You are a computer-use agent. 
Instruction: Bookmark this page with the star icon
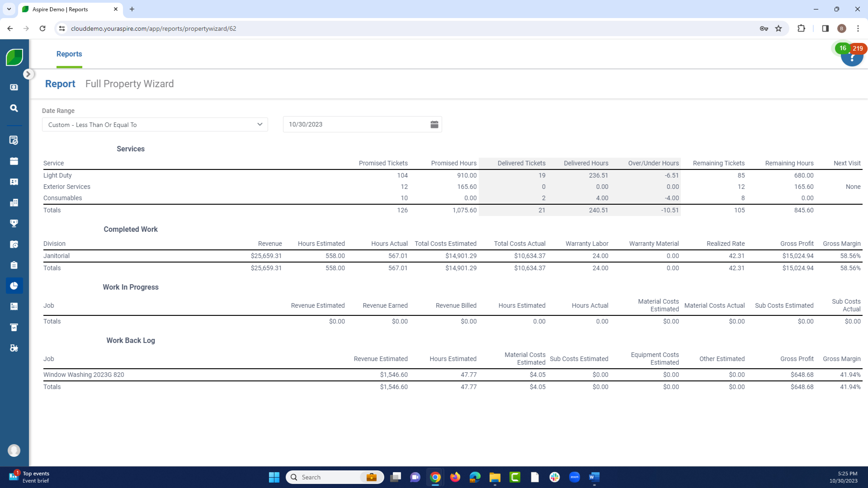(778, 28)
